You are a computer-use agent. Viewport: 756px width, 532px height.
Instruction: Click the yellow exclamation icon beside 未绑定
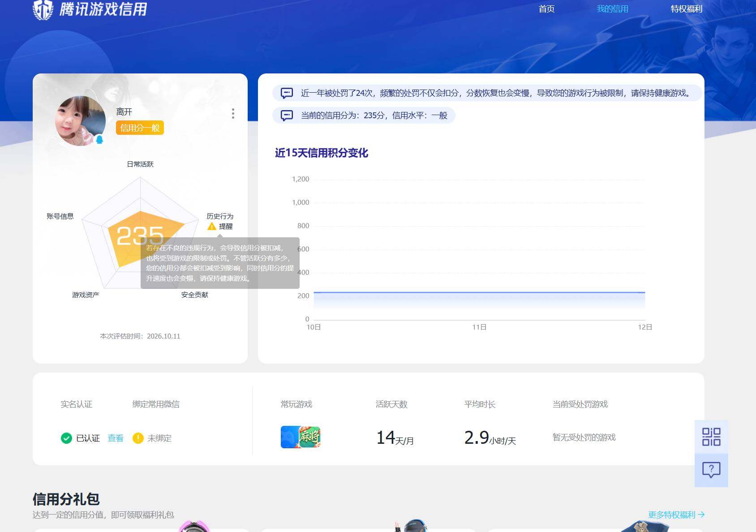138,438
